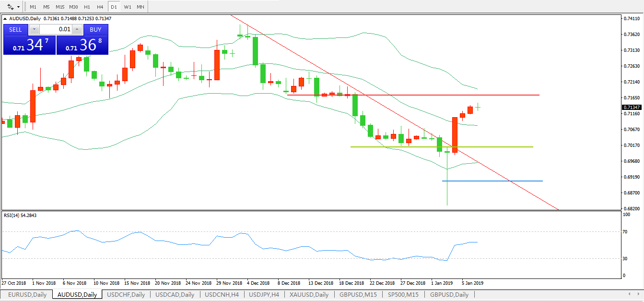Select the W1 weekly timeframe
Viewport: 644px width, 302px height.
click(x=127, y=7)
